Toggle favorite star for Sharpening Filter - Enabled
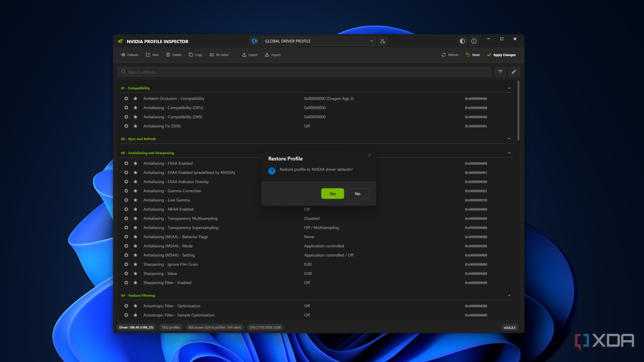This screenshot has height=362, width=644. pyautogui.click(x=135, y=283)
